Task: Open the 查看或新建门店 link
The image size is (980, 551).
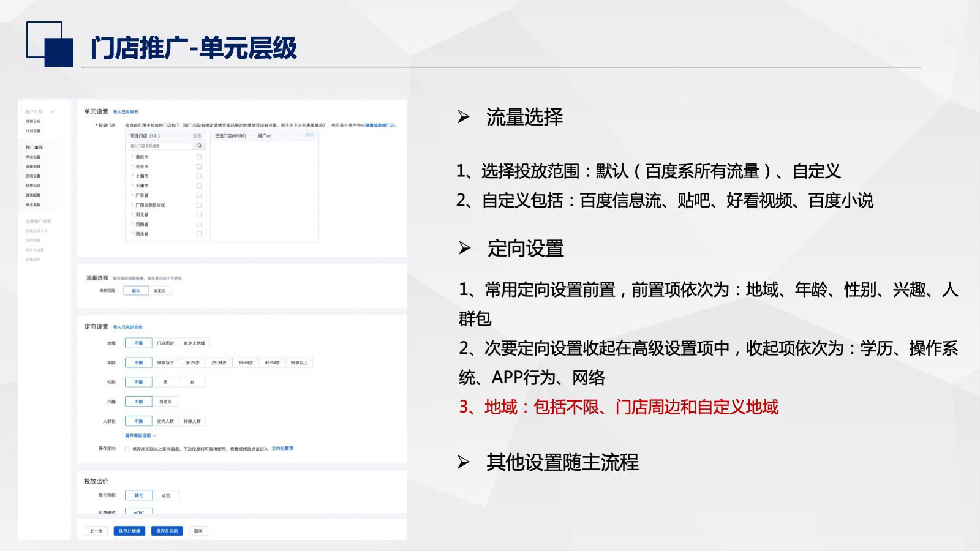Action: click(380, 126)
